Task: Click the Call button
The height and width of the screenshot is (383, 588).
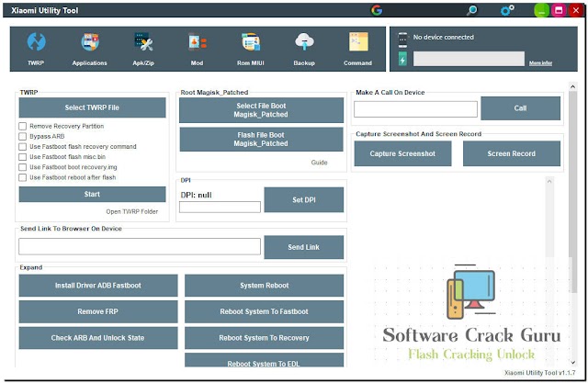Action: pos(521,108)
